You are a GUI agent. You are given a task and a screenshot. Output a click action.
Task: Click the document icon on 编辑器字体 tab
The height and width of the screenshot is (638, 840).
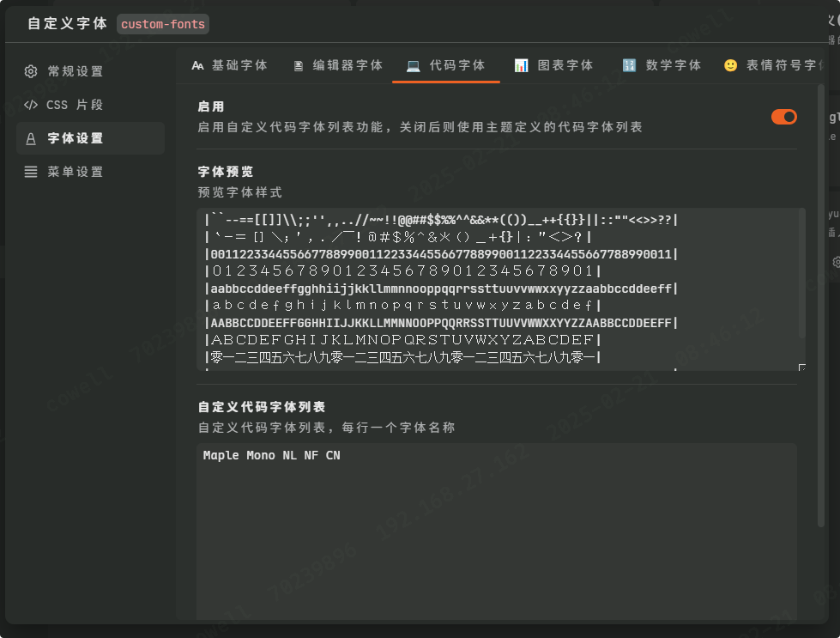(x=299, y=66)
